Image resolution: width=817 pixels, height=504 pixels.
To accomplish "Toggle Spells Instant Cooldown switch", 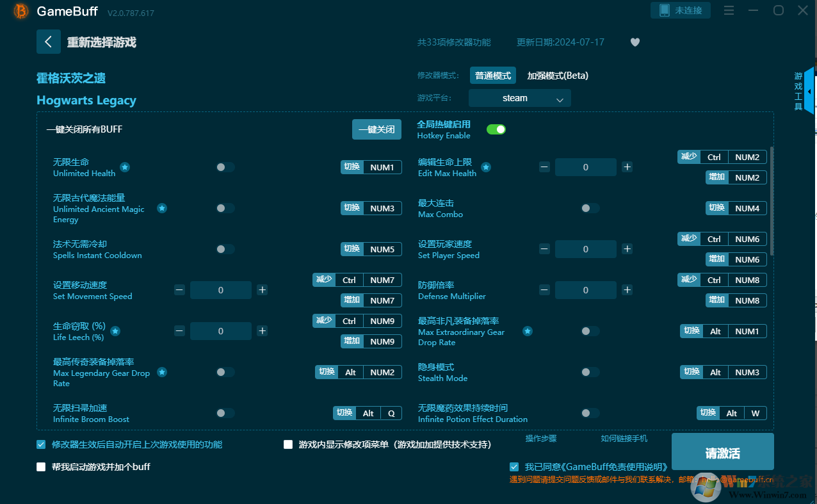I will click(x=225, y=249).
